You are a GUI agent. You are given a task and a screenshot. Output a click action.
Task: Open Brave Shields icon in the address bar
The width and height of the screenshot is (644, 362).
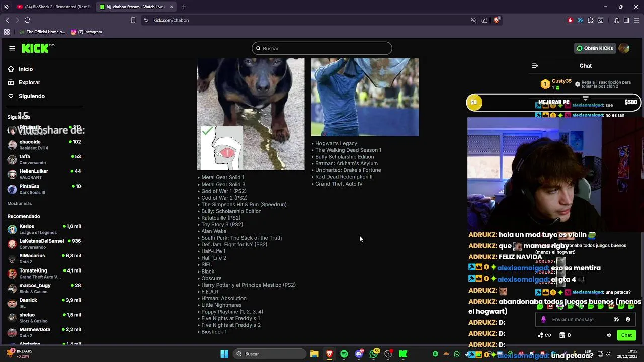click(x=496, y=20)
